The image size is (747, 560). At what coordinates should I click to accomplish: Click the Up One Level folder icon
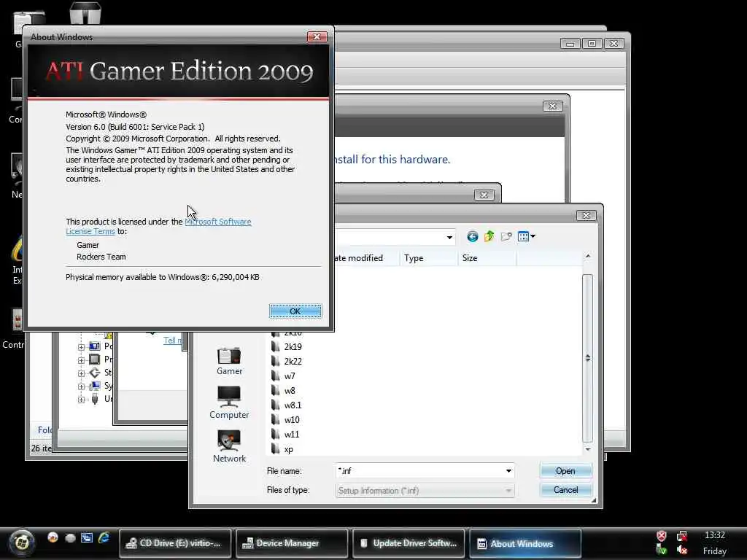pyautogui.click(x=489, y=236)
